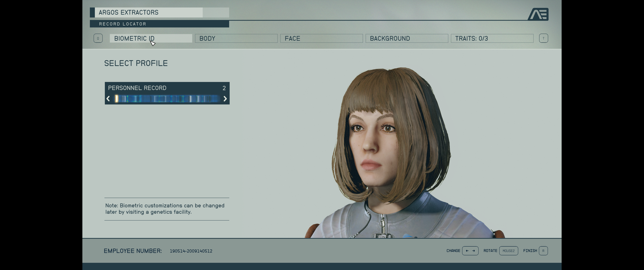Click the left arrow of Personnel Record

pyautogui.click(x=108, y=99)
